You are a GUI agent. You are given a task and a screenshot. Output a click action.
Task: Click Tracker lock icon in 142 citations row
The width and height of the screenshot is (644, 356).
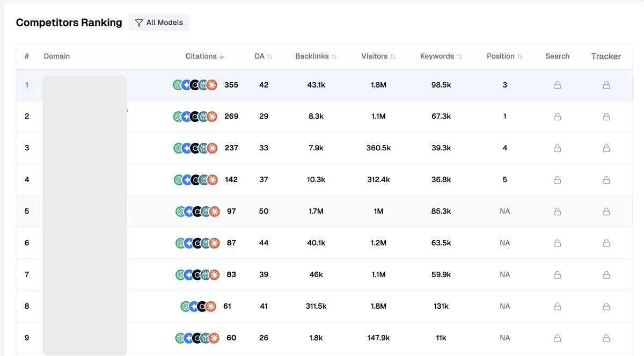[x=606, y=180]
